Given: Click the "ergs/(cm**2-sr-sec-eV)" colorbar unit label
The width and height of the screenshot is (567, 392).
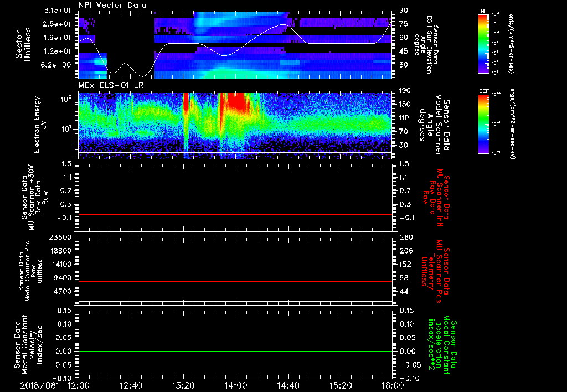Looking at the screenshot, I should pyautogui.click(x=512, y=123).
